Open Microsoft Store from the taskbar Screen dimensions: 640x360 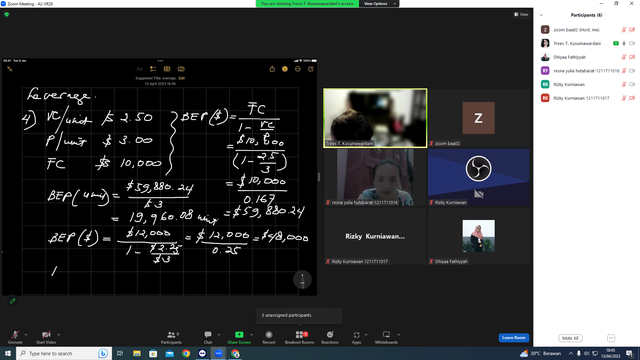[153, 353]
